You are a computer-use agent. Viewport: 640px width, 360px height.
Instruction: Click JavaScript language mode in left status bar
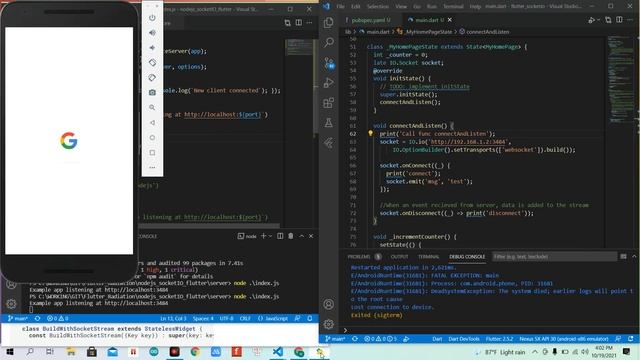click(273, 318)
